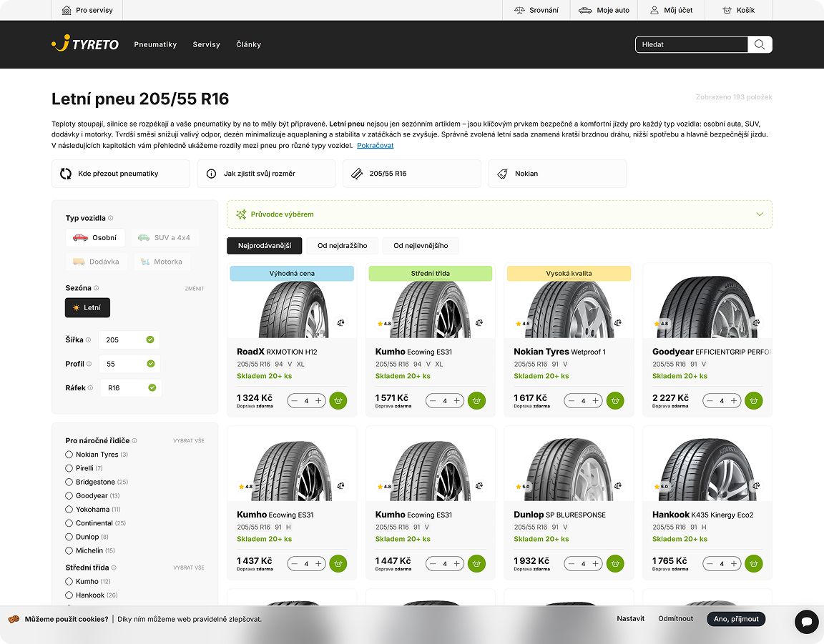
Task: Click info icon next to Pro náročné řidiče
Action: tap(134, 441)
